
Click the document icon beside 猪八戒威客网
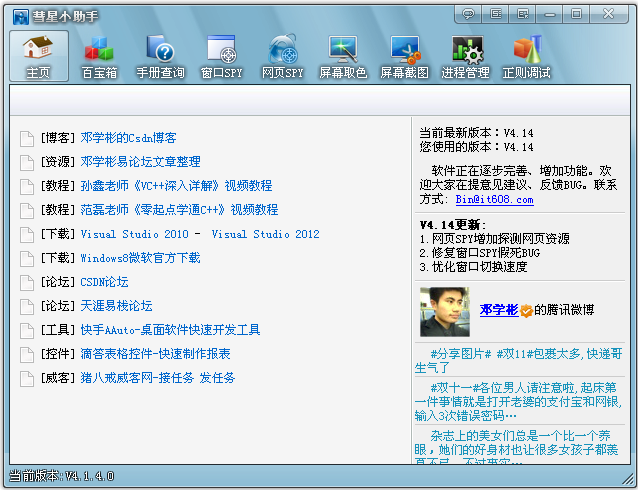click(x=27, y=378)
